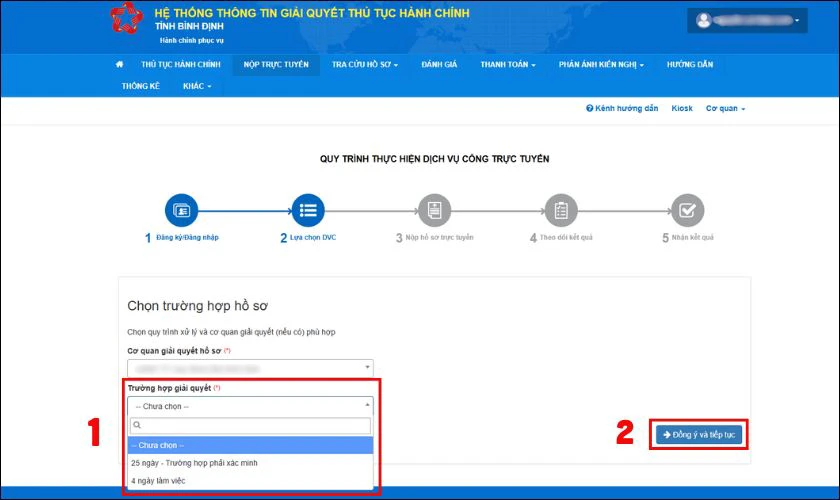The image size is (840, 500).
Task: Expand Phản ánh kiến nghị dropdown menu
Action: 601,64
